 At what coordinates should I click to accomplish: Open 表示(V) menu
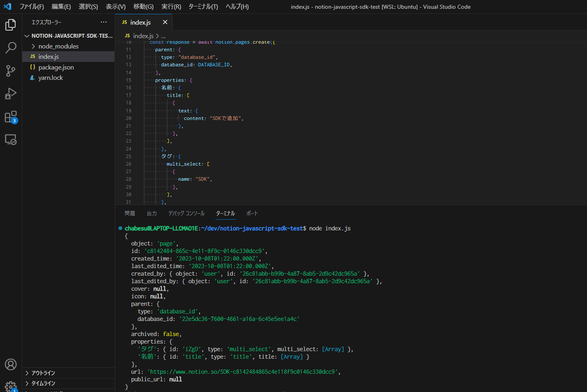[116, 7]
